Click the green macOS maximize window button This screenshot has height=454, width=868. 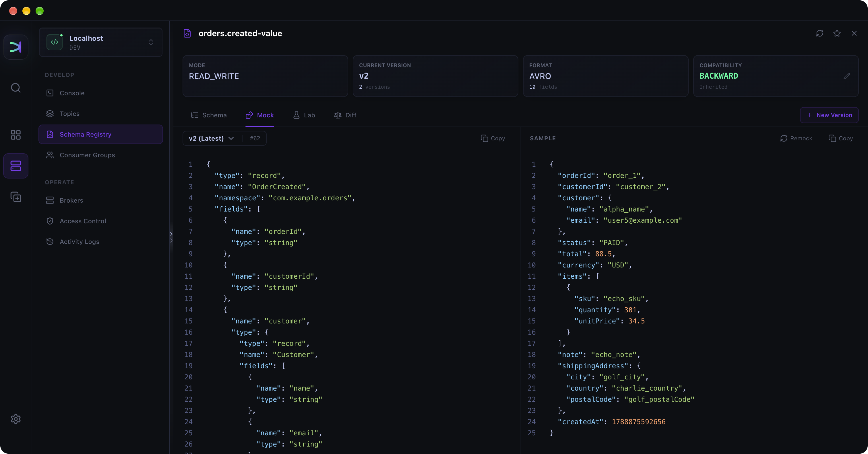(39, 11)
